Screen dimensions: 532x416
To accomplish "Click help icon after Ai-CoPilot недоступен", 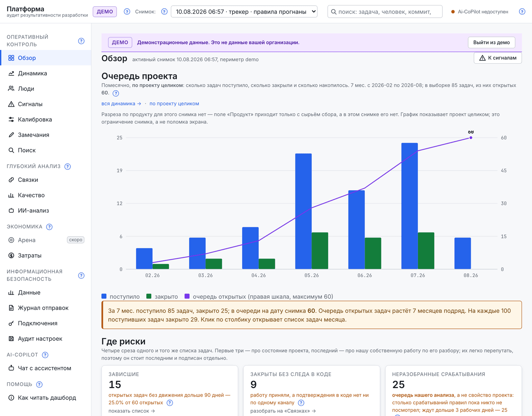I will [x=522, y=12].
